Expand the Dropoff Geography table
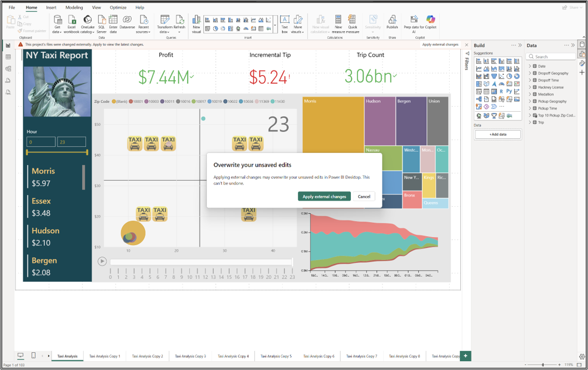Image resolution: width=588 pixels, height=370 pixels. (x=530, y=73)
